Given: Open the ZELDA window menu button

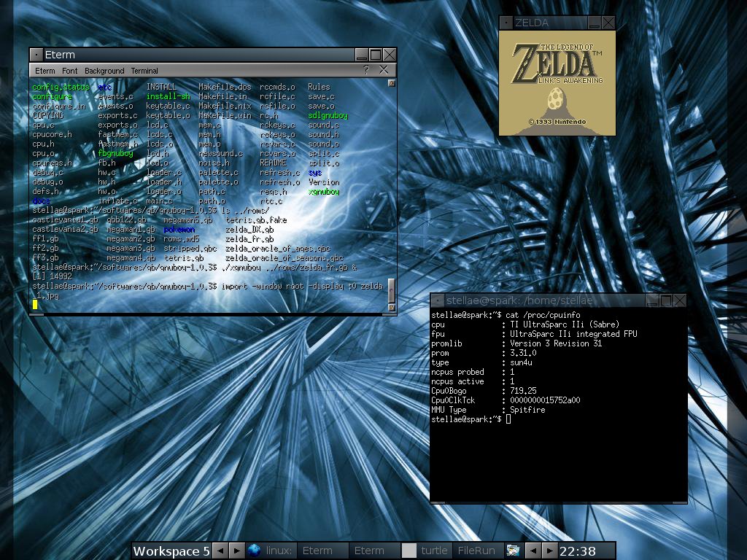Looking at the screenshot, I should click(506, 23).
